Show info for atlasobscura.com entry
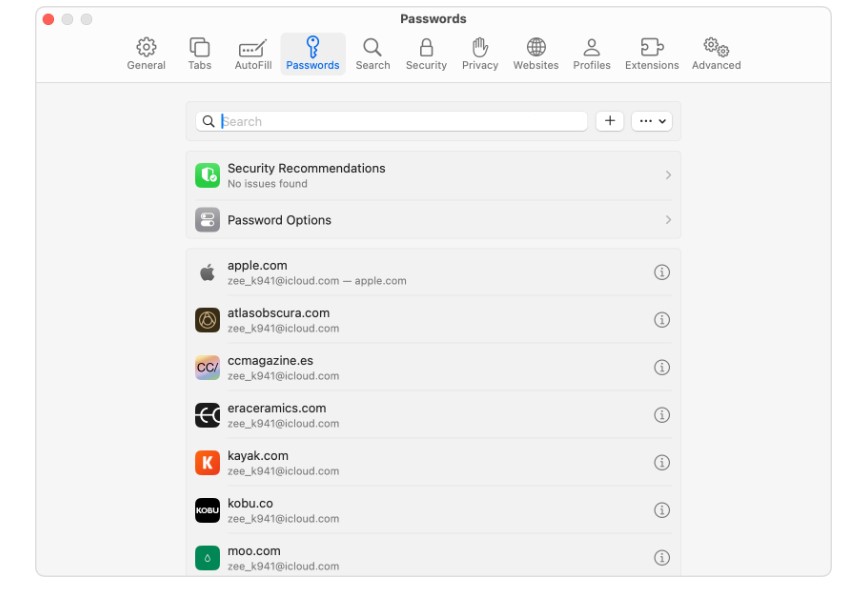 click(661, 320)
